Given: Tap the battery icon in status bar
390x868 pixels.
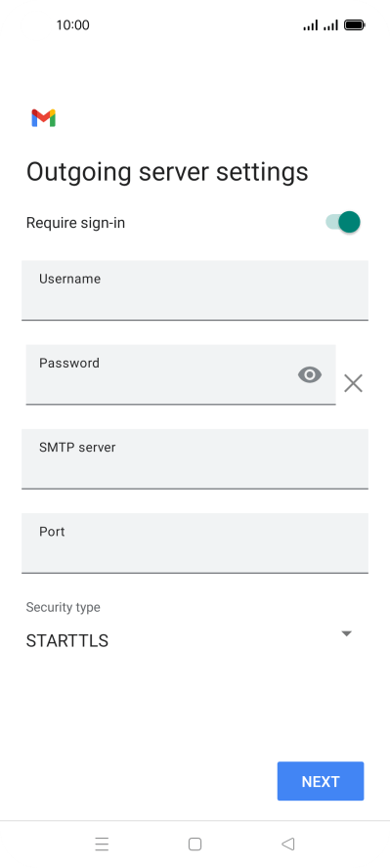Looking at the screenshot, I should pos(354,24).
